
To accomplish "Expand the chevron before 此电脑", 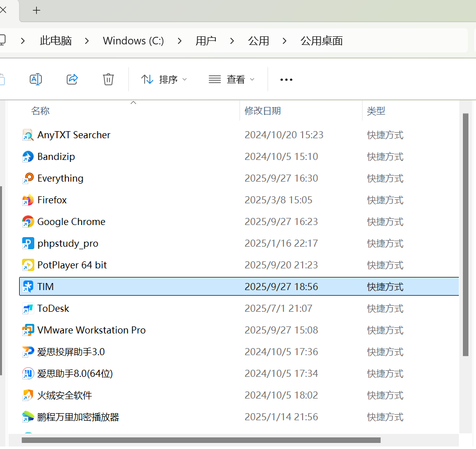I will pyautogui.click(x=23, y=41).
